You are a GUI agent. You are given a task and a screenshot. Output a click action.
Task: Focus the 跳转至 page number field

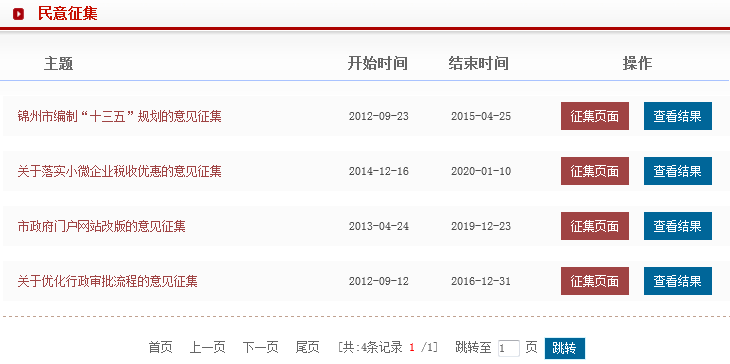[508, 348]
